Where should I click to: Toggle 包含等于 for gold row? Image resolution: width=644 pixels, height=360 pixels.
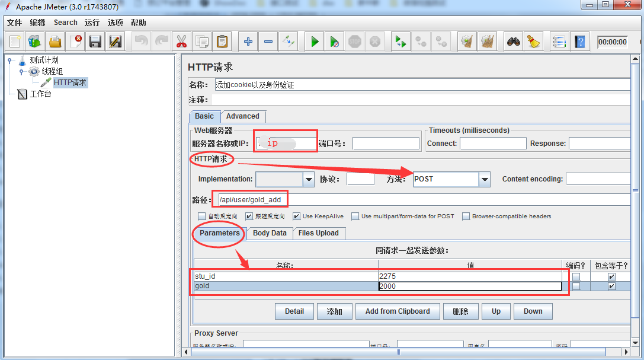pos(611,286)
